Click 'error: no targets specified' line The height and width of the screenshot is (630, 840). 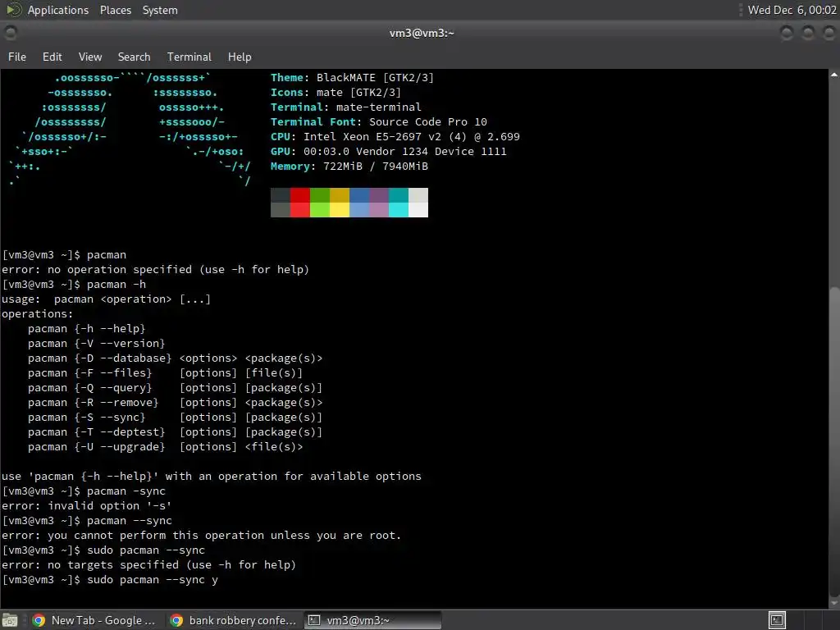point(149,564)
